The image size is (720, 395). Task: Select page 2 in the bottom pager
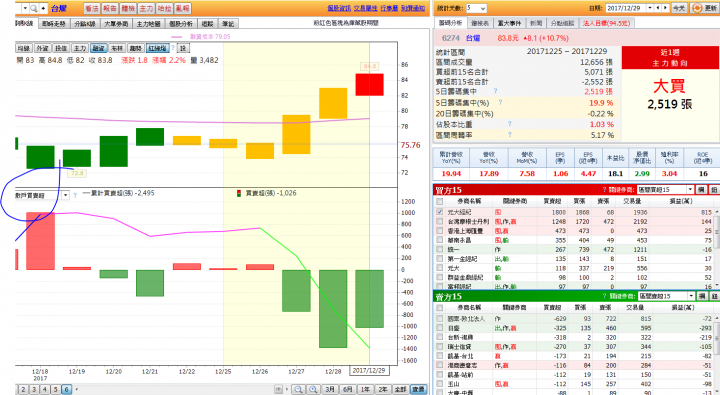pyautogui.click(x=24, y=389)
